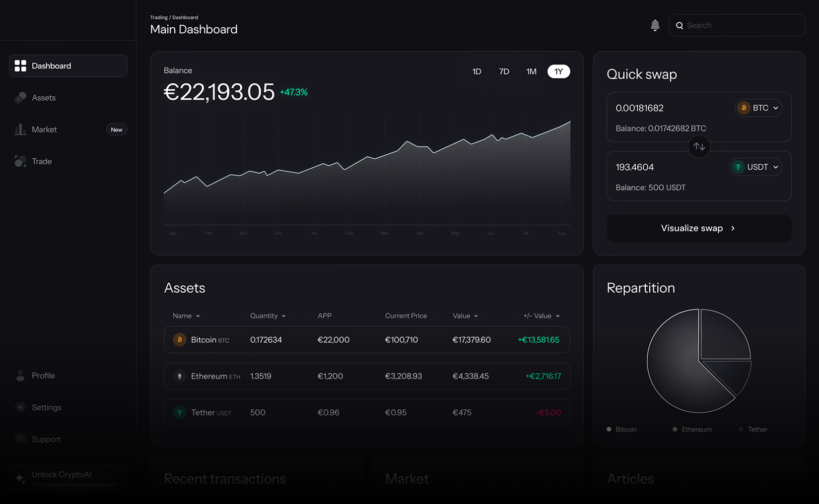
Task: Open Profile from the sidebar
Action: point(43,376)
